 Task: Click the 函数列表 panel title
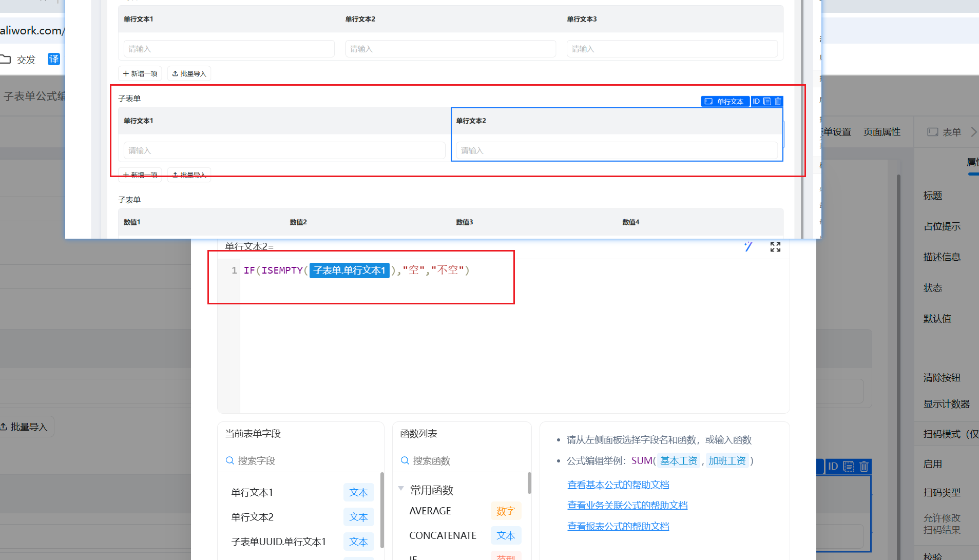coord(419,434)
